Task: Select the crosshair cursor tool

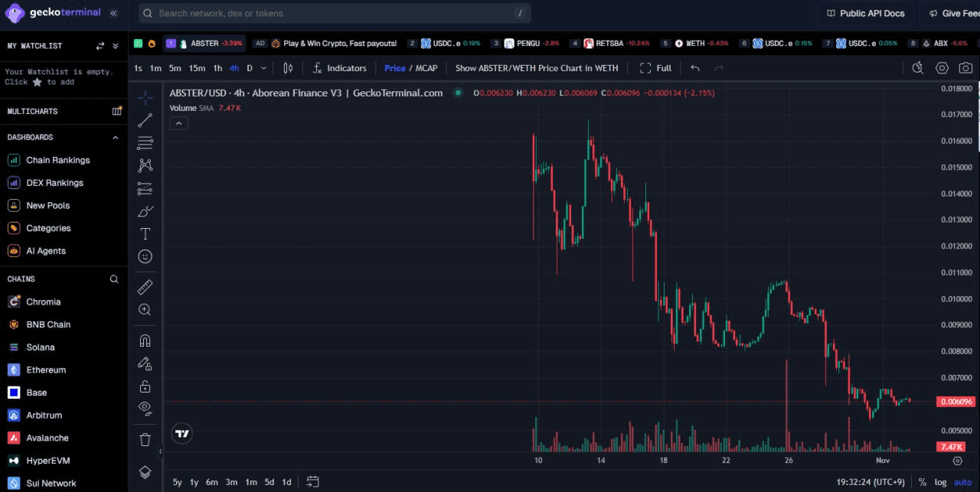Action: 145,97
